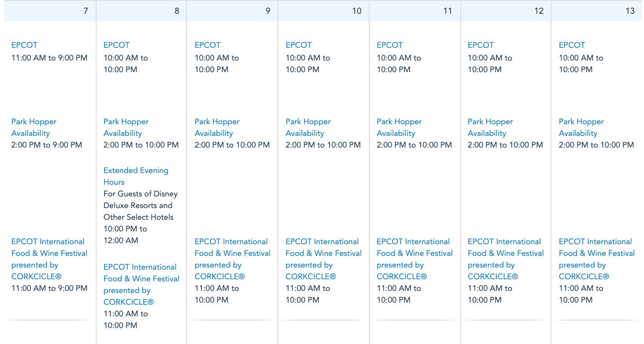The image size is (644, 344).
Task: Click day 8 Food & Wine Festival link
Action: click(x=141, y=285)
